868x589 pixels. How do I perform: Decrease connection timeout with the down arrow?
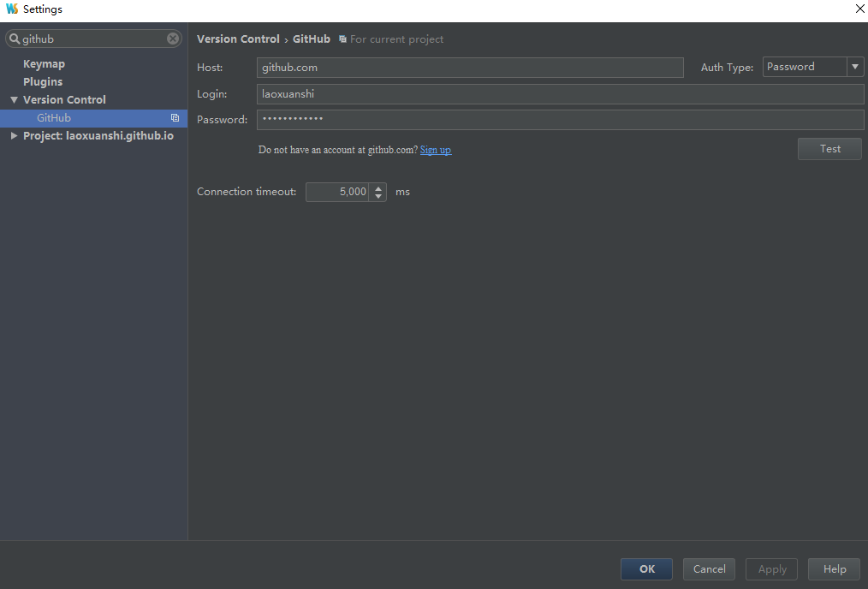click(x=378, y=196)
